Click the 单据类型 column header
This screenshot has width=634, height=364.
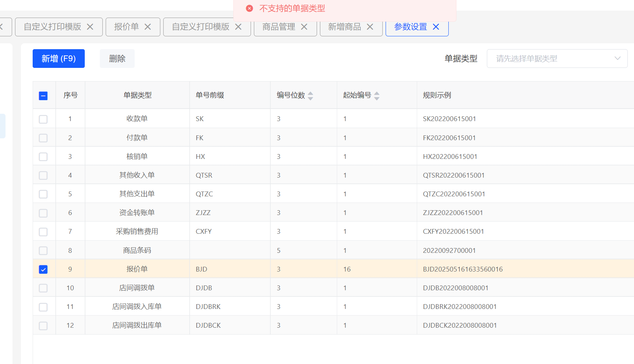(x=137, y=95)
